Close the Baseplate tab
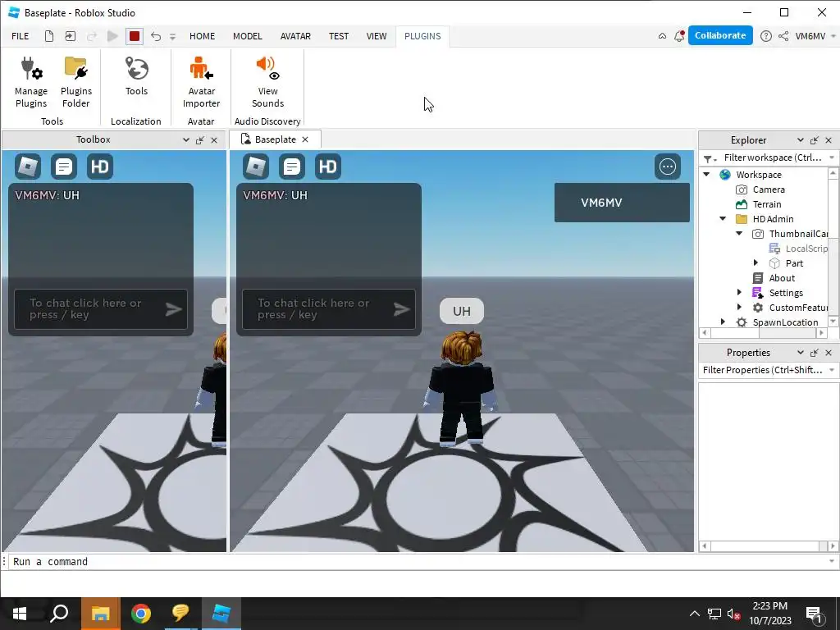This screenshot has height=630, width=840. [305, 139]
